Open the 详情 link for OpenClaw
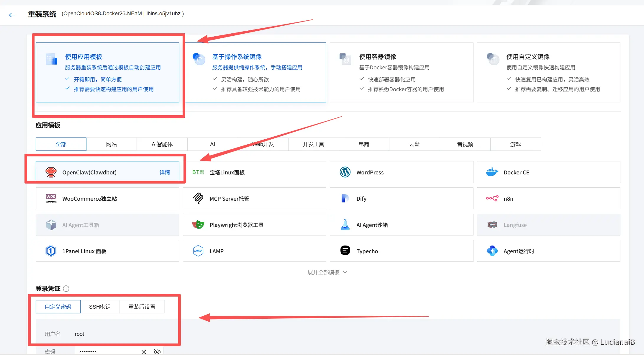644x355 pixels. coord(165,172)
